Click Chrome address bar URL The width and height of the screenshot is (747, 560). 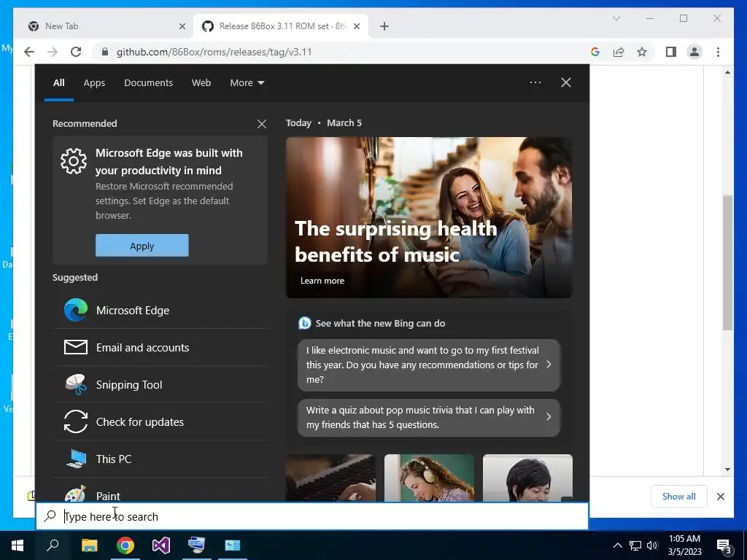pos(214,52)
